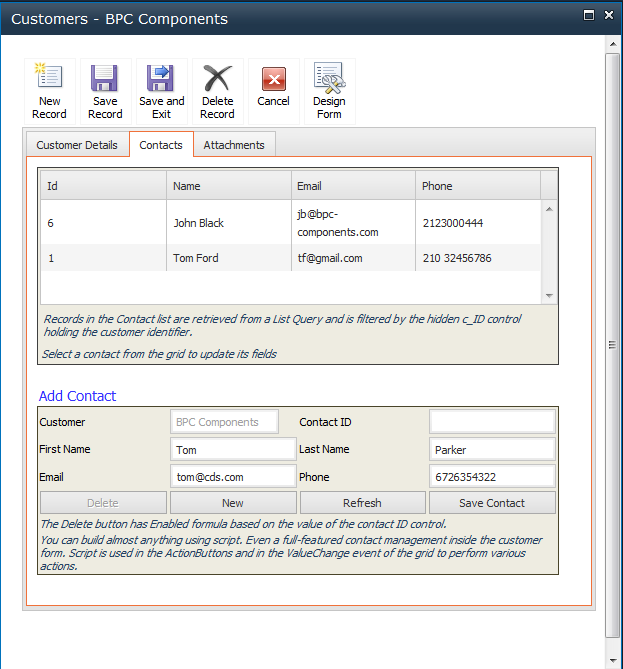Click the tf@gmail.com email cell

pyautogui.click(x=353, y=258)
